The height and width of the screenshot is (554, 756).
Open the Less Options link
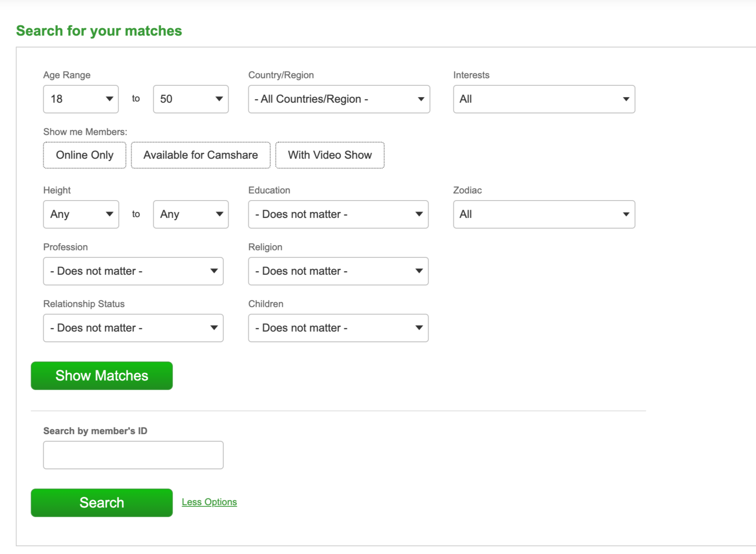tap(209, 502)
